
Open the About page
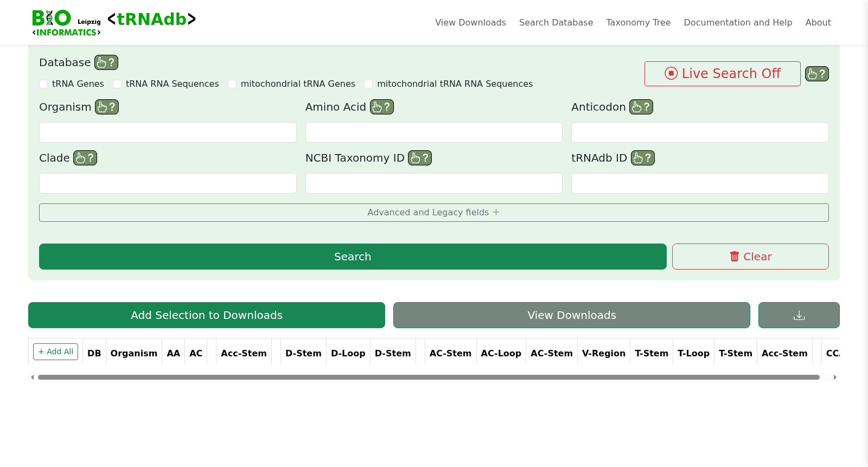pos(818,22)
